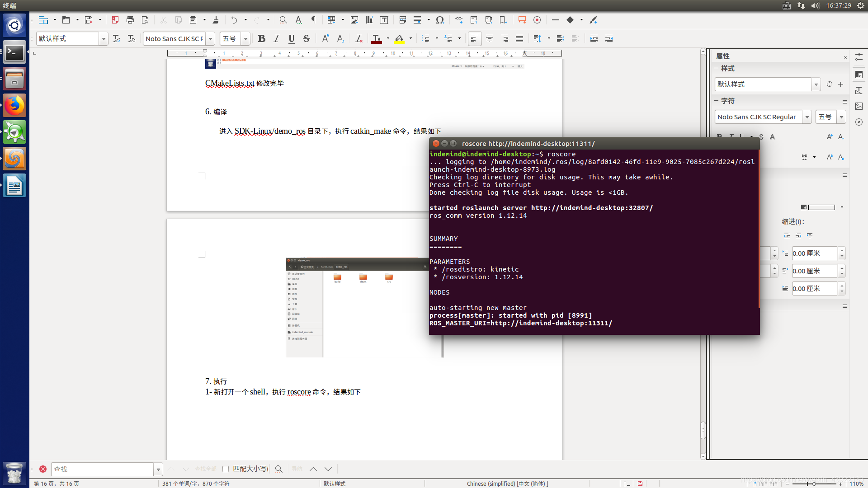
Task: Collapse the 字符 section in sidebar
Action: pyautogui.click(x=717, y=101)
